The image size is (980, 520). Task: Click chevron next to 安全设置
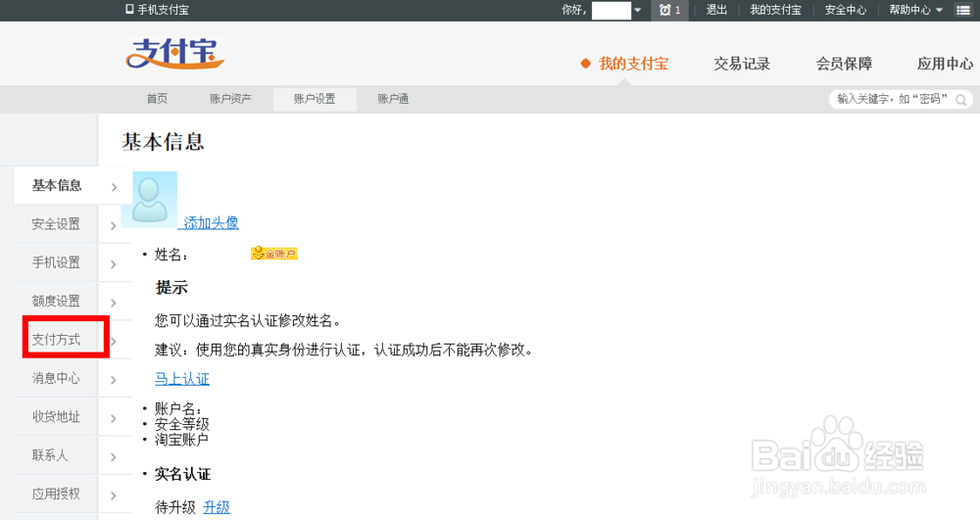[x=113, y=226]
